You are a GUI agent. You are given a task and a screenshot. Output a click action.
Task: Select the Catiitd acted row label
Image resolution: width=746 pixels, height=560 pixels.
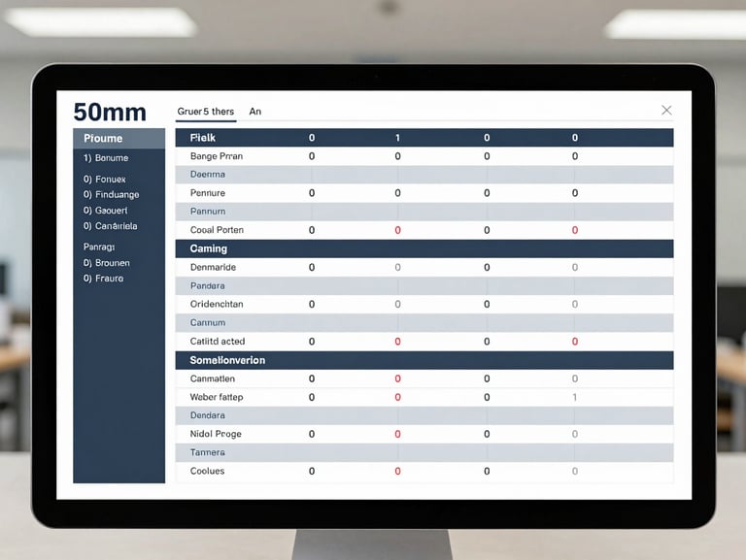(x=218, y=342)
